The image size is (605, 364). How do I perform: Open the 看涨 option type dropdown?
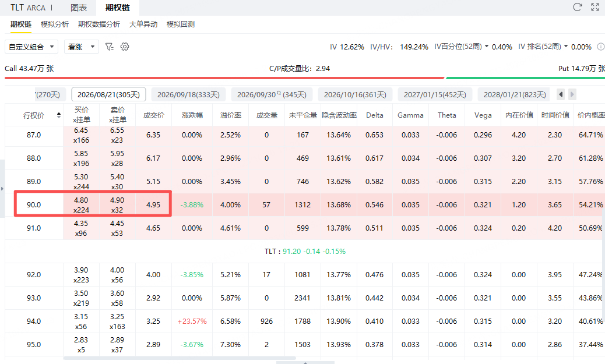[x=82, y=47]
